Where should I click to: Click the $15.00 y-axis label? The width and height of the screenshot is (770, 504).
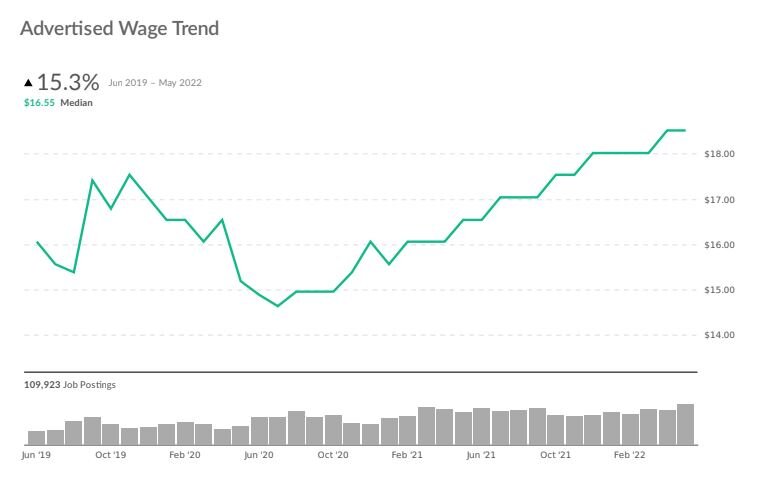tap(721, 290)
